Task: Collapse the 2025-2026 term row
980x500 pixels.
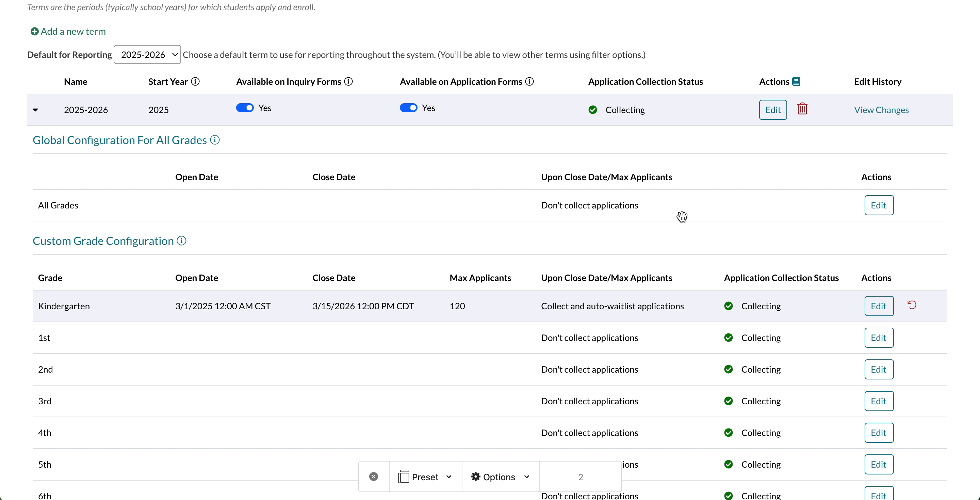Action: (35, 110)
